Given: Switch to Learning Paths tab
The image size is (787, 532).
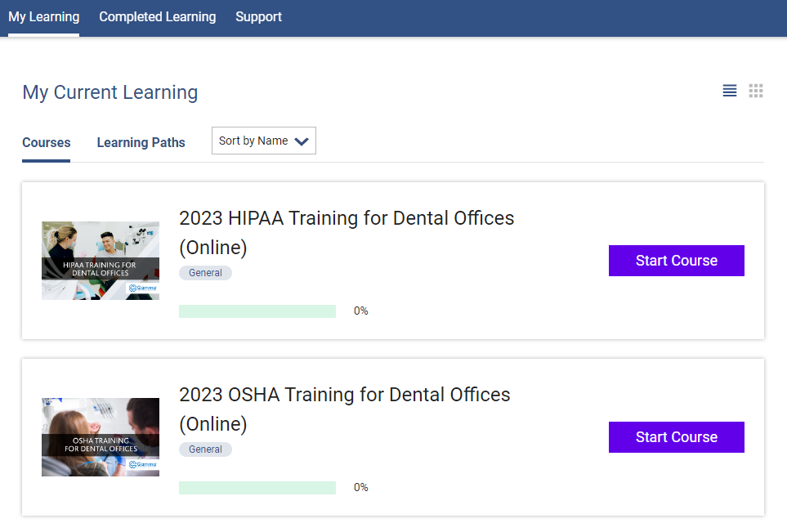Looking at the screenshot, I should tap(141, 142).
